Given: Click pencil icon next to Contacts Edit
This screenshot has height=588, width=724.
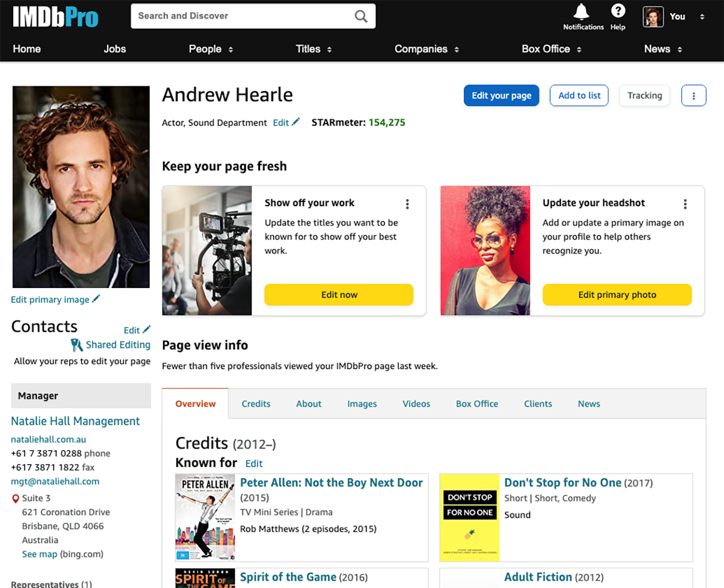Looking at the screenshot, I should pos(147,329).
